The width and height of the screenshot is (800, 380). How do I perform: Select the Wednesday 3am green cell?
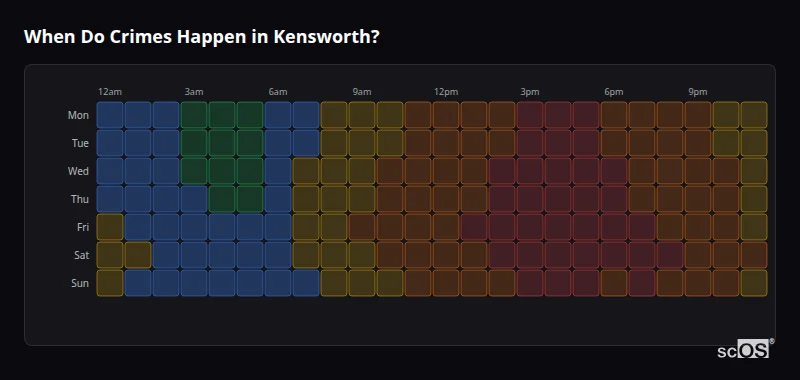tap(194, 171)
